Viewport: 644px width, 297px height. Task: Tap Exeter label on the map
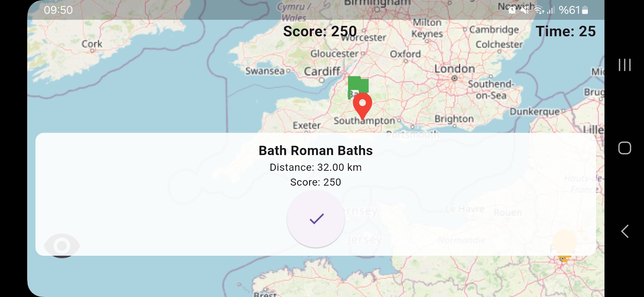coord(307,125)
